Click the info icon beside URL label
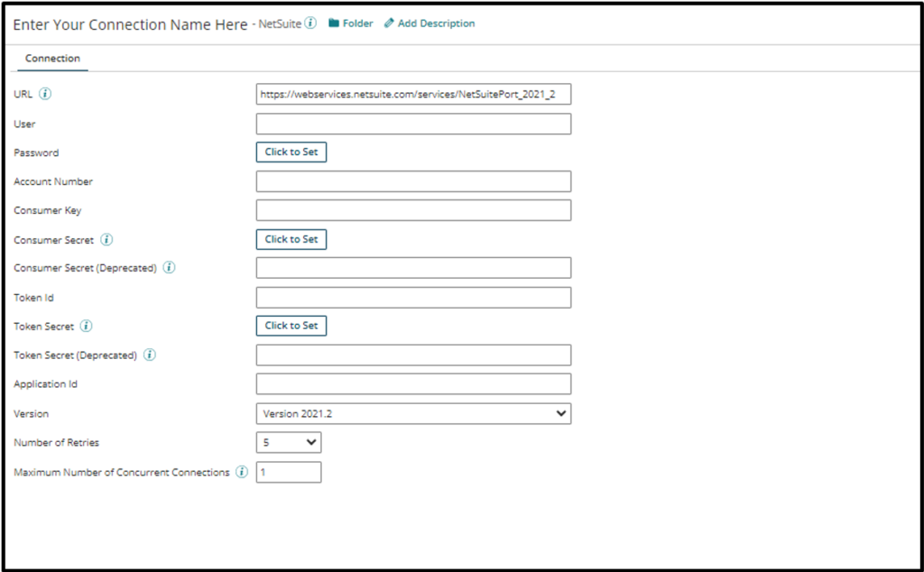Screen dimensions: 924x572 pos(46,94)
